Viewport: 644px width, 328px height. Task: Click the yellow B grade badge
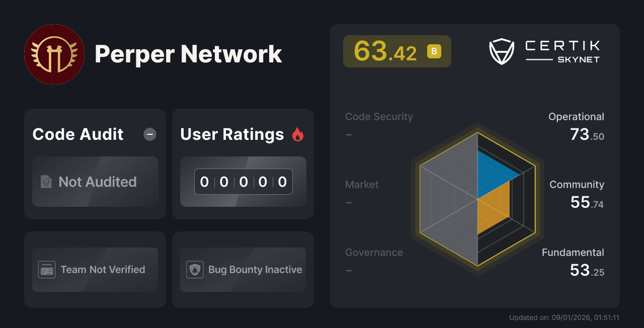[434, 51]
